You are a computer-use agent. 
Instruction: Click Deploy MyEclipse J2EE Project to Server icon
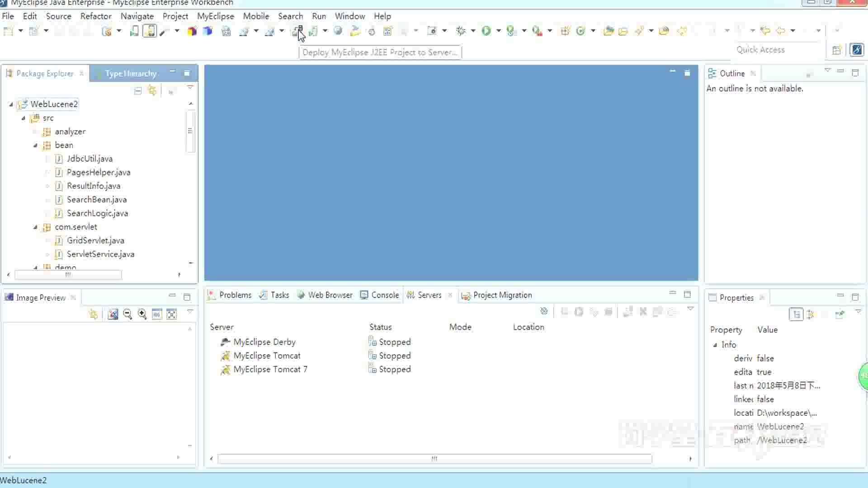(297, 31)
